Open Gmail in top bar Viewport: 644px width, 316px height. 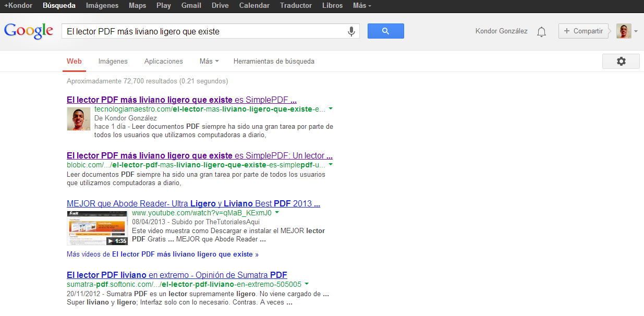pos(191,6)
